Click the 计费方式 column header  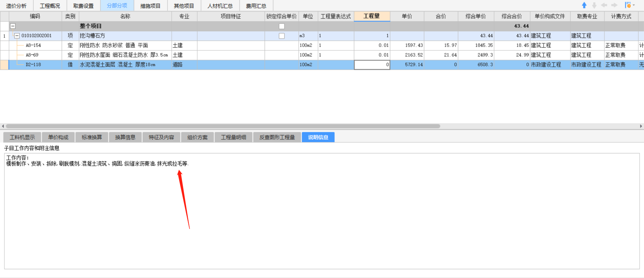pyautogui.click(x=621, y=16)
